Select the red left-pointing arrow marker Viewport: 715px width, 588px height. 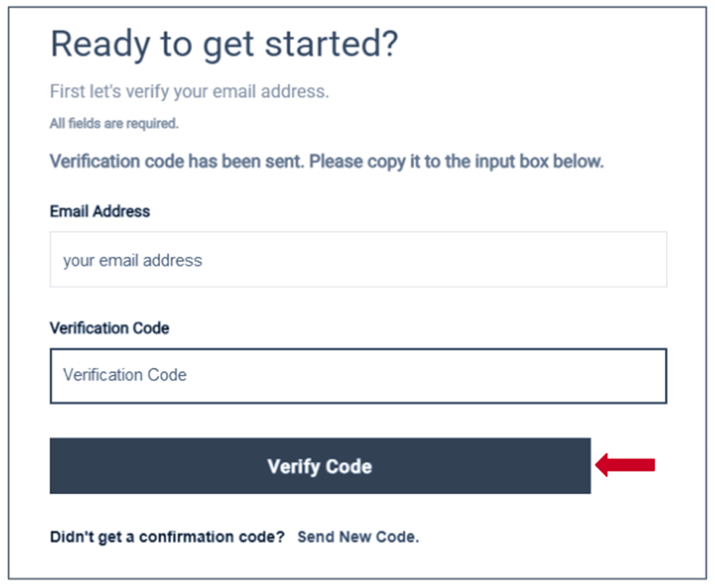coord(624,465)
